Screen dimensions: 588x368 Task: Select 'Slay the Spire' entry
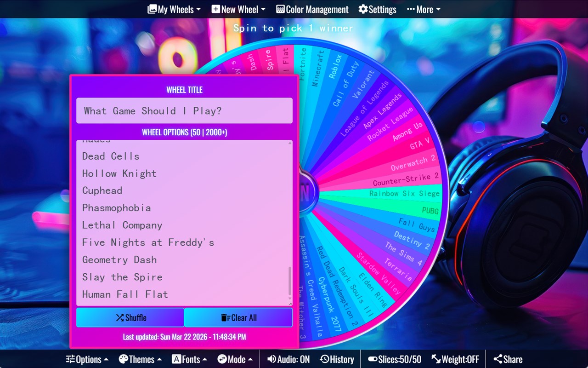point(122,277)
